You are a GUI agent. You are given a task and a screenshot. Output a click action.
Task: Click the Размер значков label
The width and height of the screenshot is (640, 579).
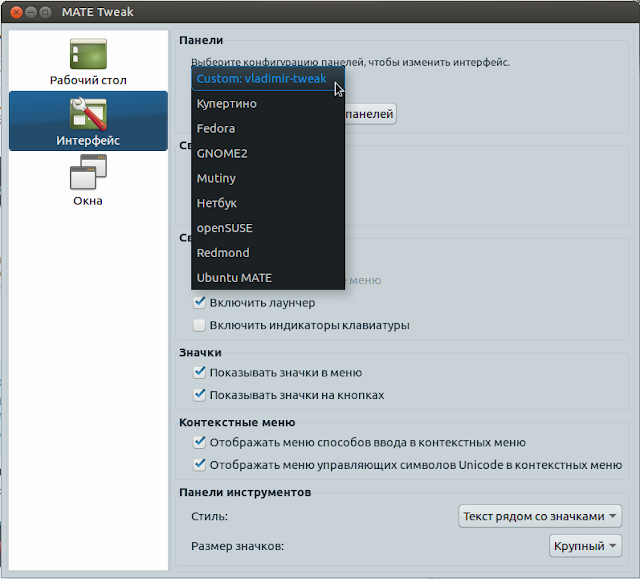pos(237,546)
